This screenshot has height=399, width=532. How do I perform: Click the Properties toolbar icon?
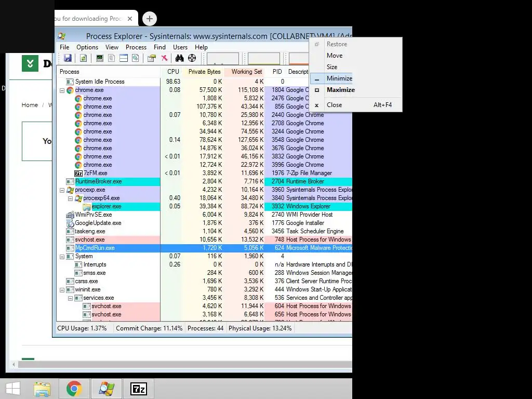[152, 58]
